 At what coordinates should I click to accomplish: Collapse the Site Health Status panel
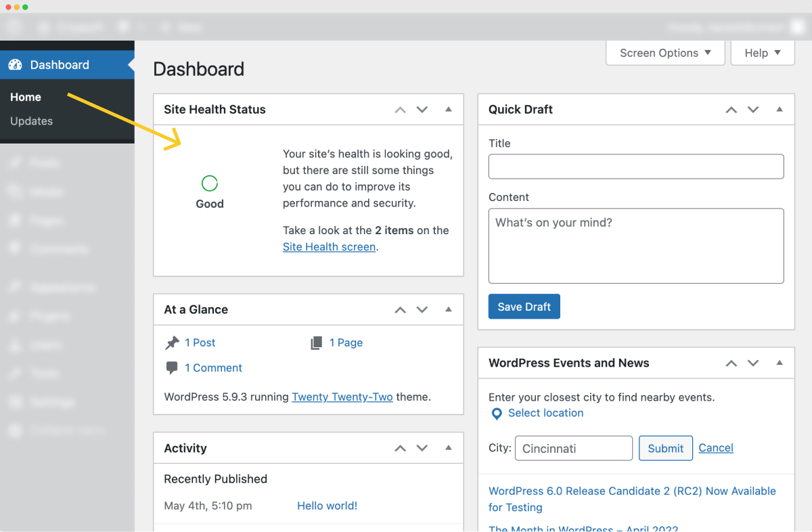pyautogui.click(x=448, y=109)
